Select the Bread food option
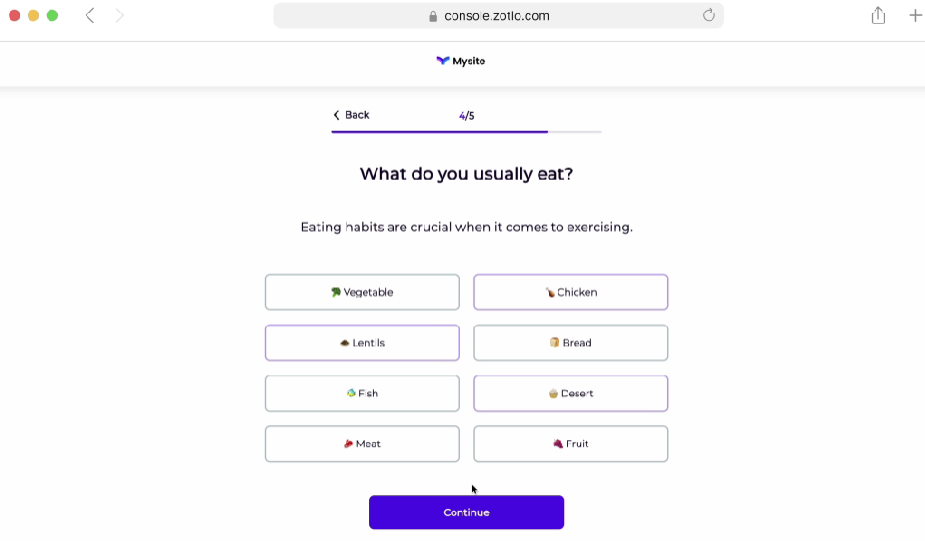The width and height of the screenshot is (925, 541). [x=570, y=343]
